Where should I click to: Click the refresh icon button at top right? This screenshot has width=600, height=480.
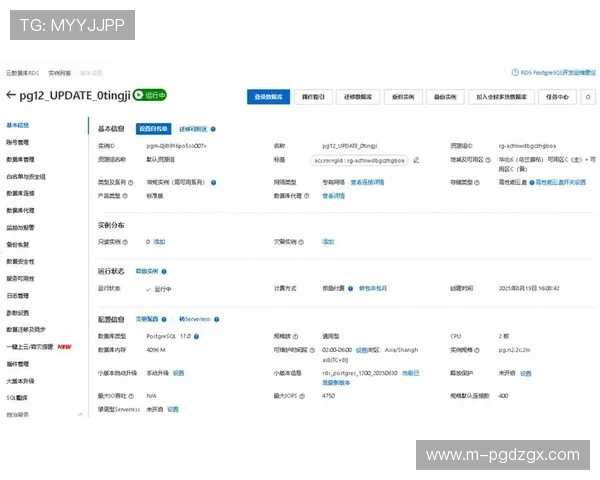[588, 97]
